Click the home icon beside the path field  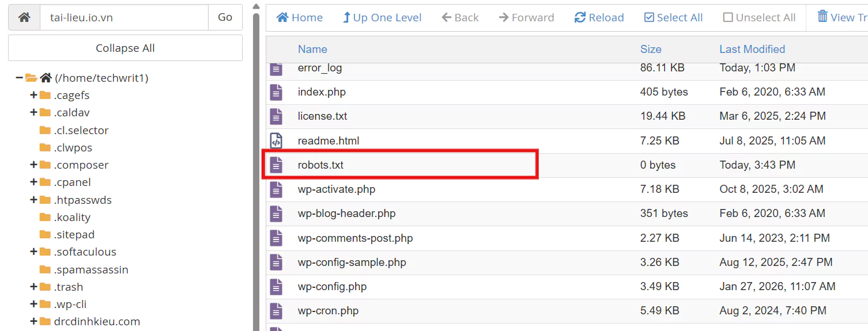click(24, 17)
